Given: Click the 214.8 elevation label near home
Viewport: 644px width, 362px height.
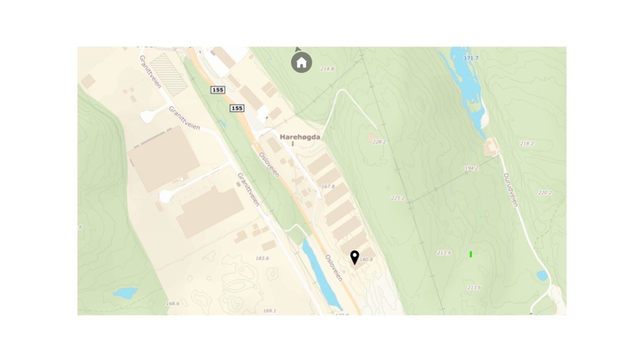Looking at the screenshot, I should coord(327,69).
